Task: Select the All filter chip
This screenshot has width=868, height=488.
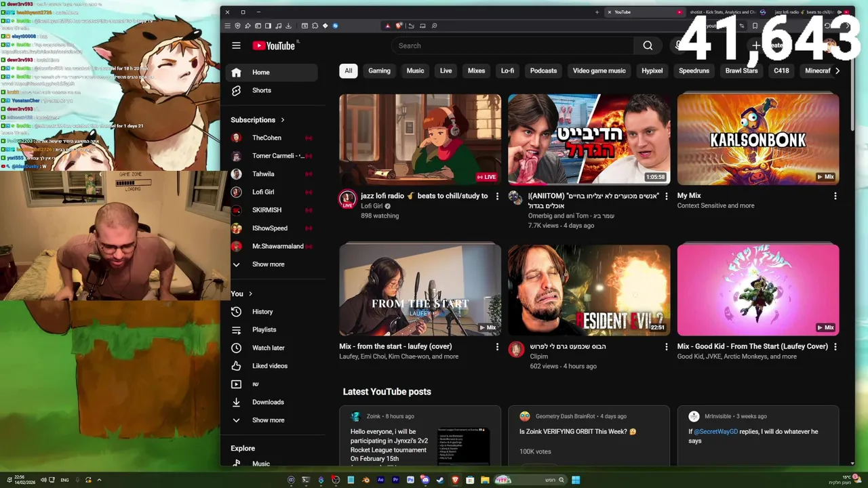Action: (349, 70)
